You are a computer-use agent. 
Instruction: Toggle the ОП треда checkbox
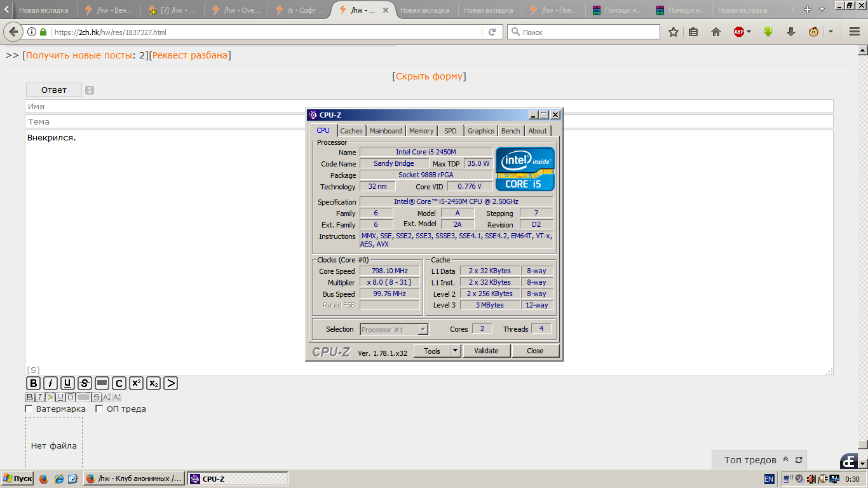(x=99, y=409)
